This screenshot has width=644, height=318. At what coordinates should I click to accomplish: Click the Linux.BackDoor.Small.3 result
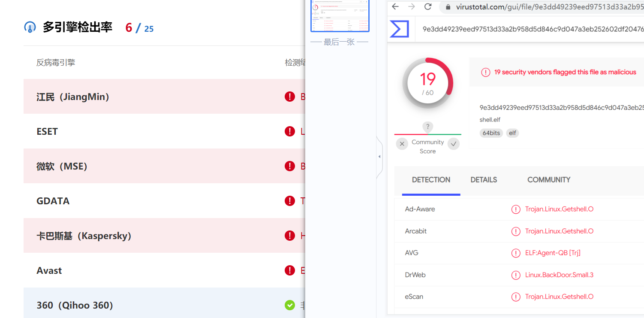tap(559, 275)
